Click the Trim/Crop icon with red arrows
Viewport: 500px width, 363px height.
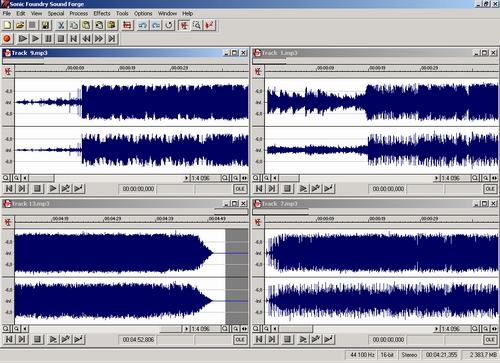(x=127, y=25)
